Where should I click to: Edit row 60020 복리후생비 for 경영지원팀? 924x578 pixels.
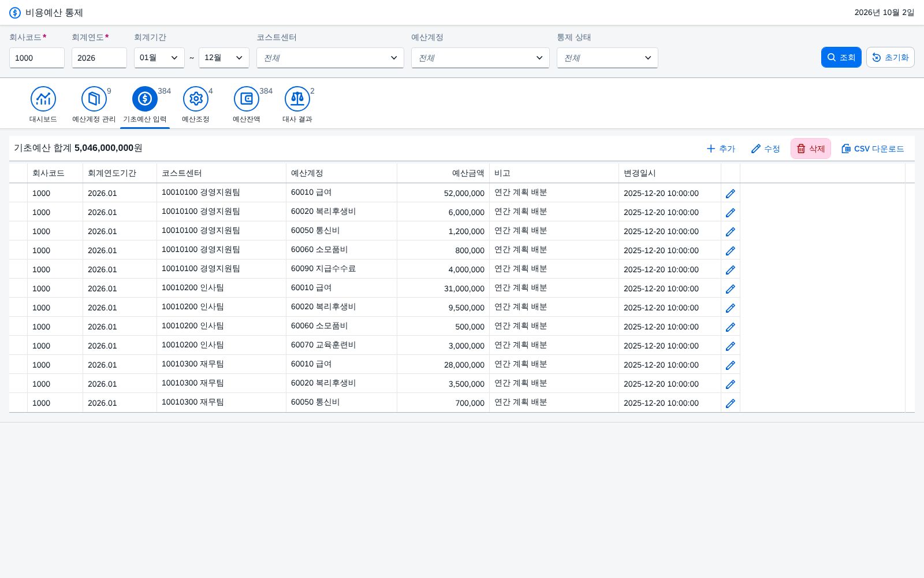(731, 213)
